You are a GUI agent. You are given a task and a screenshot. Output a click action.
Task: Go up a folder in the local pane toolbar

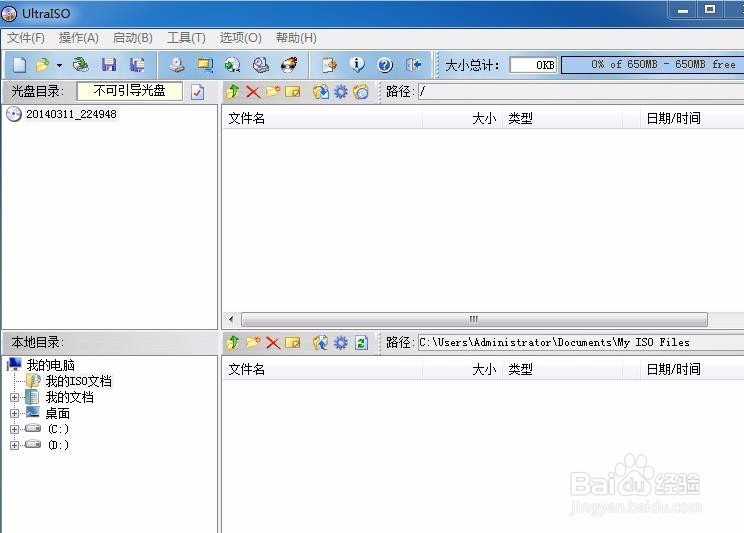pos(232,343)
